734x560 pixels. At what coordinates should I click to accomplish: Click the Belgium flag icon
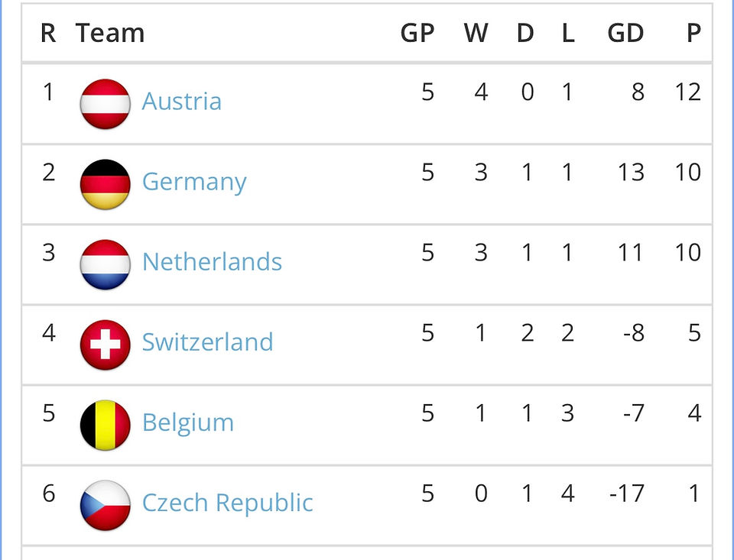click(105, 426)
